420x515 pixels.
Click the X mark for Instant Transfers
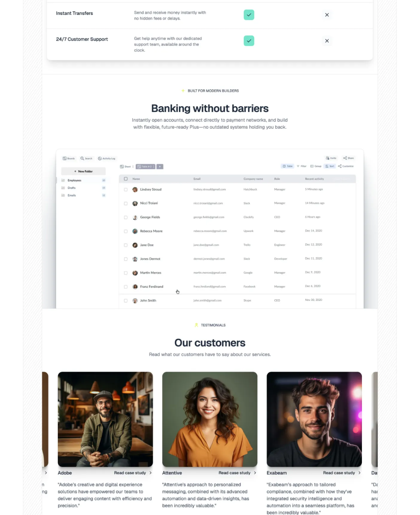pos(327,15)
